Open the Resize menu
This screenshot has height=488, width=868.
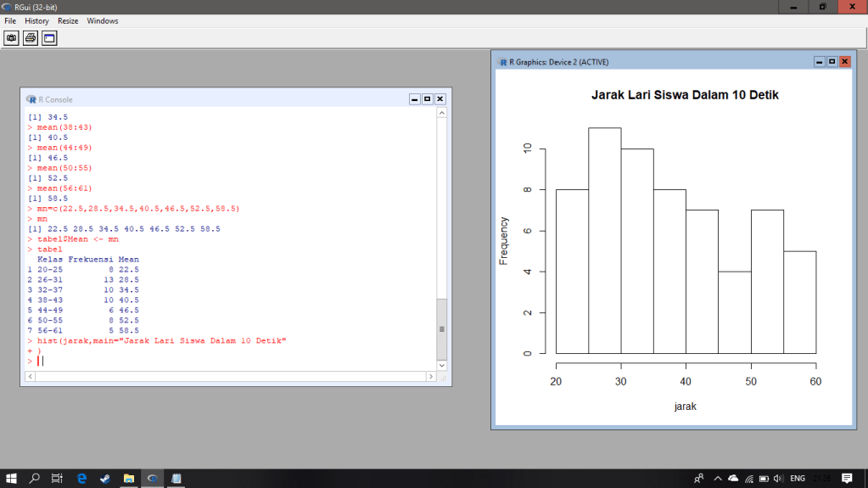pyautogui.click(x=68, y=20)
